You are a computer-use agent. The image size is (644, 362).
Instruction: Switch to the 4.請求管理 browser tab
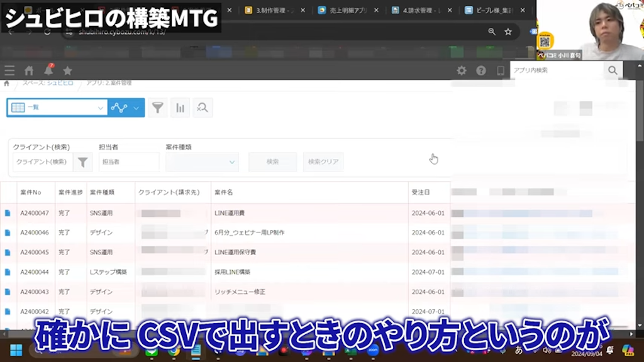420,9
